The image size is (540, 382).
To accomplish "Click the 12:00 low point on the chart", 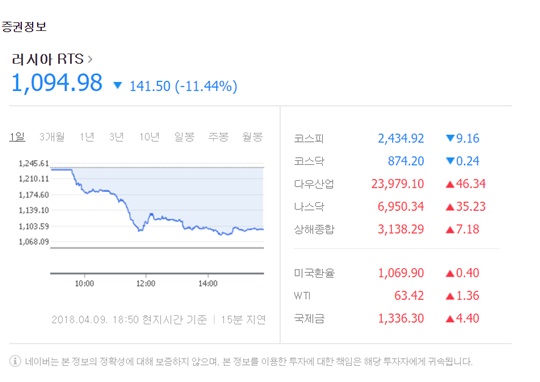I will pyautogui.click(x=140, y=230).
